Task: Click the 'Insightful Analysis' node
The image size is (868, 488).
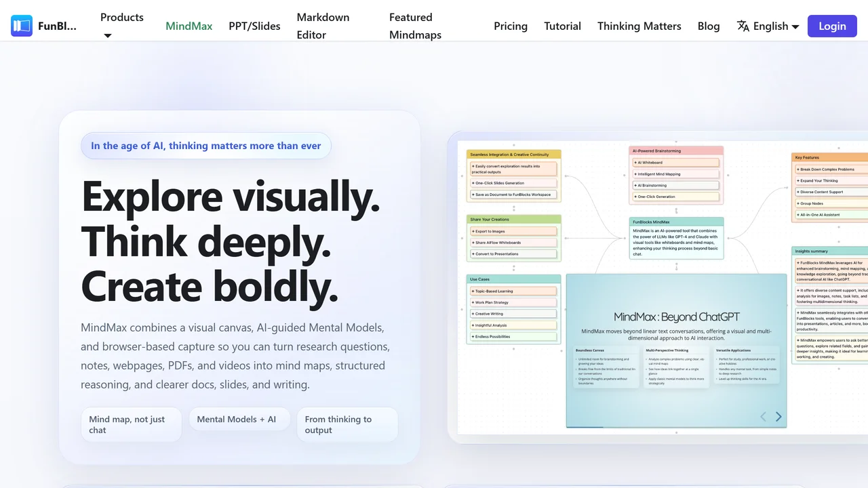Action: (514, 325)
